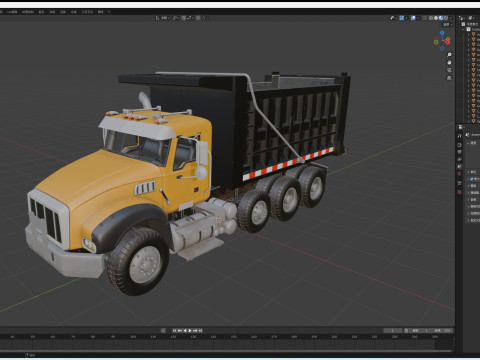
Task: Switch to the Texture Paint workspace tab
Action: pyautogui.click(x=28, y=12)
